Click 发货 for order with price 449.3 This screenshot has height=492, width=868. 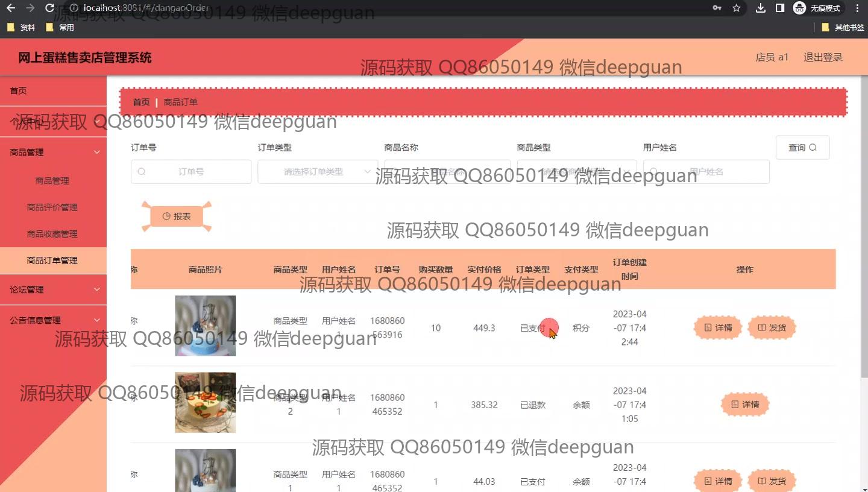(x=772, y=327)
